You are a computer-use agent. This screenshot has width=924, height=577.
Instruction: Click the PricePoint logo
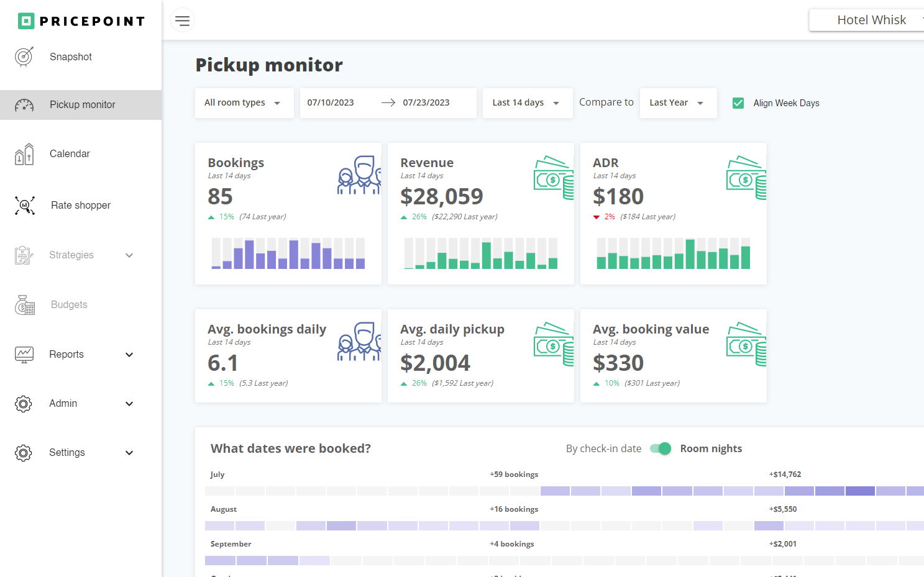pyautogui.click(x=81, y=21)
